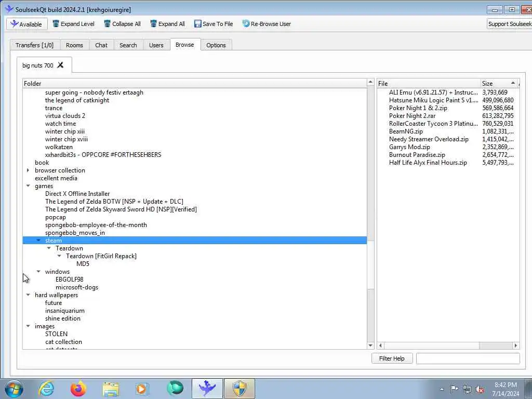Collapse the windows folder arrow
Viewport: 532px width, 399px height.
[x=38, y=272]
